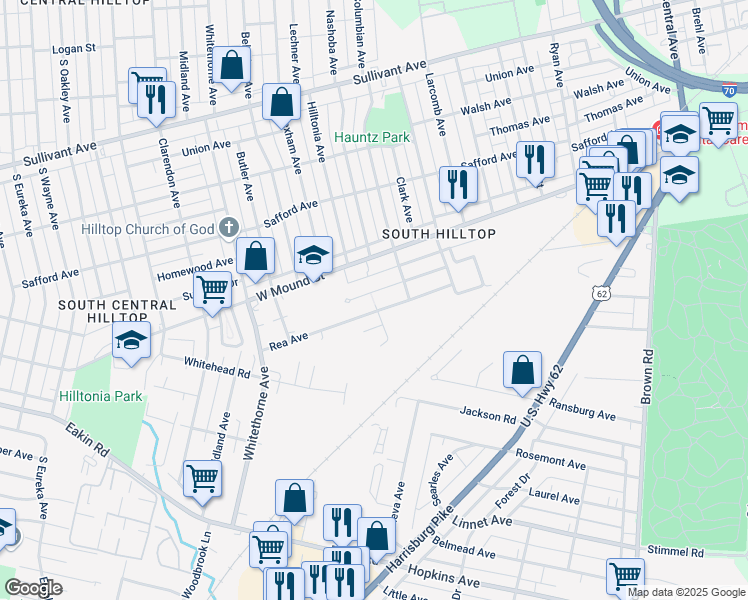
Task: Click the Hilltop Church of God text
Action: coord(147,229)
